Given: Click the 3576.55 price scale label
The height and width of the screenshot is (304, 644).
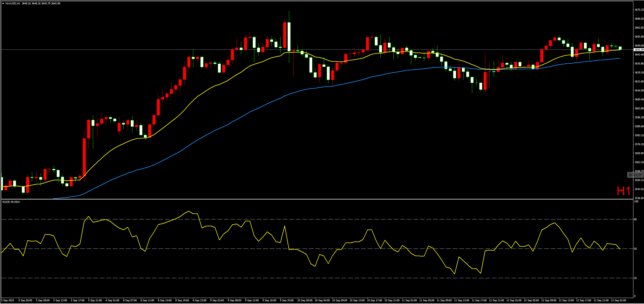Looking at the screenshot, I should pos(639,144).
